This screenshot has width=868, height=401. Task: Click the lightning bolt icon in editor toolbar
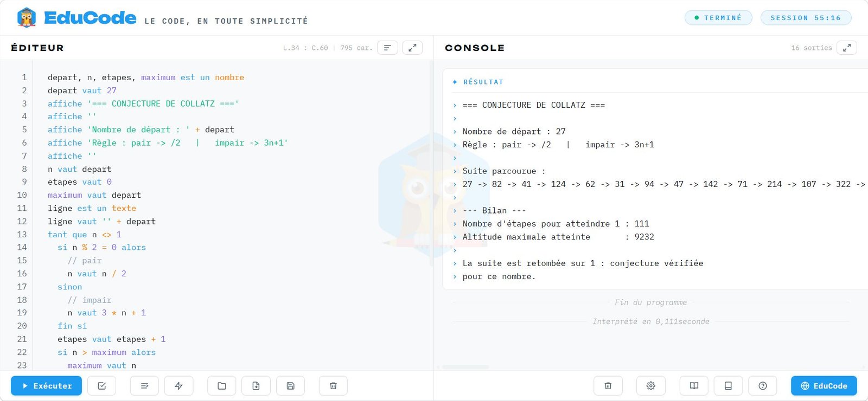(x=178, y=386)
